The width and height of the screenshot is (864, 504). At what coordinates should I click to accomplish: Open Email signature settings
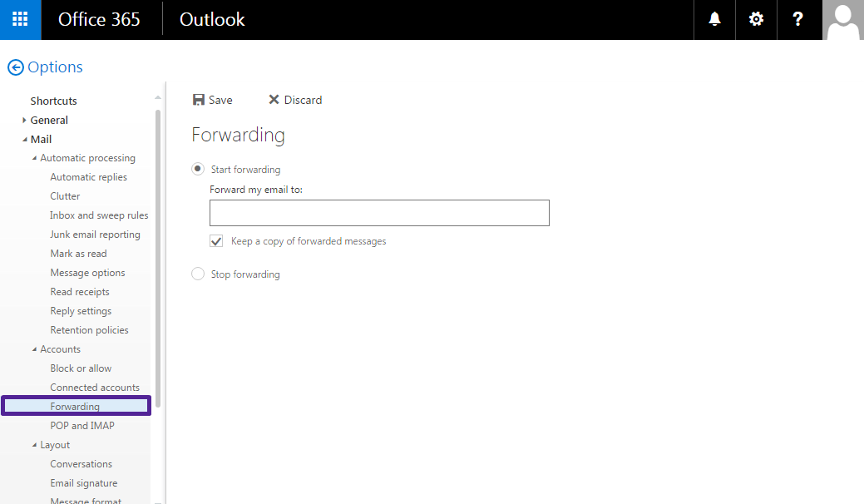(x=84, y=483)
